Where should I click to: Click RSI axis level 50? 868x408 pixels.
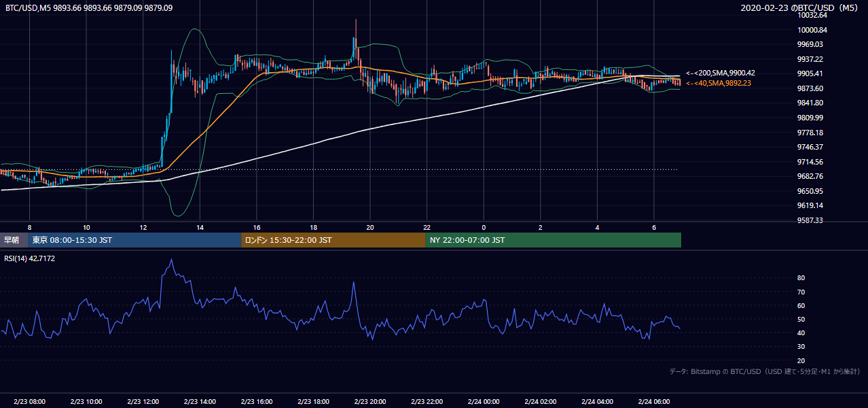click(801, 319)
